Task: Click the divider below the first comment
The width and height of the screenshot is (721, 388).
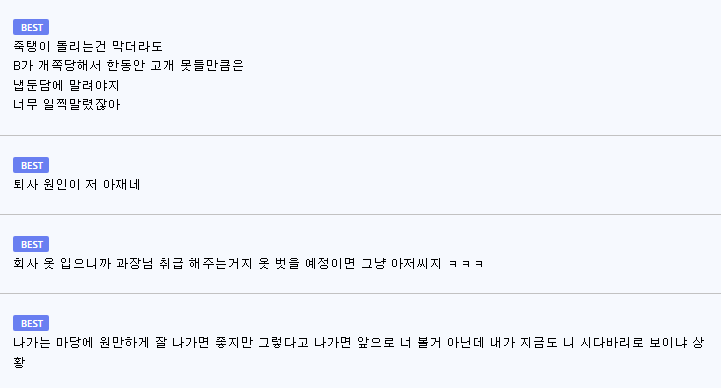Action: (x=360, y=136)
